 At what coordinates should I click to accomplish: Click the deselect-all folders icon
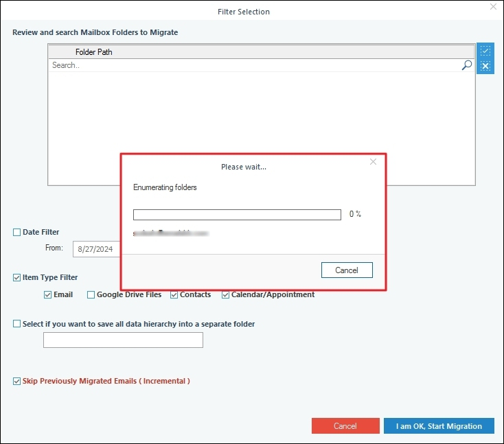click(485, 66)
